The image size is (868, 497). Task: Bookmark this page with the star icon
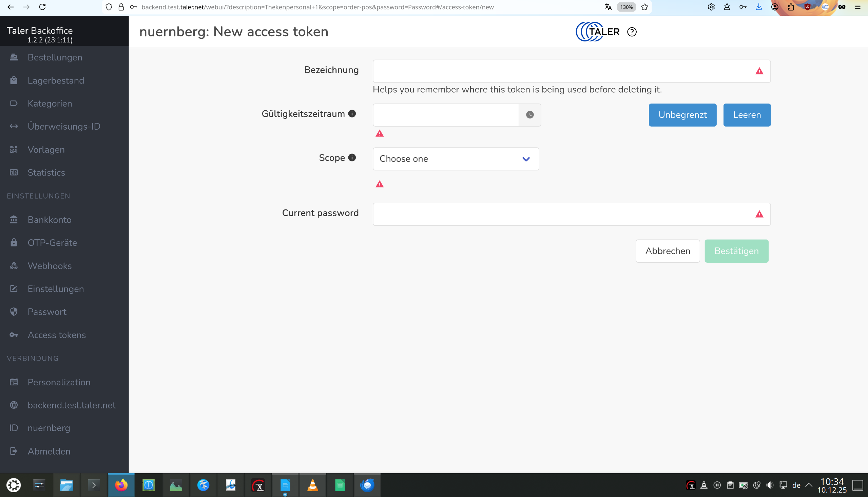point(644,7)
